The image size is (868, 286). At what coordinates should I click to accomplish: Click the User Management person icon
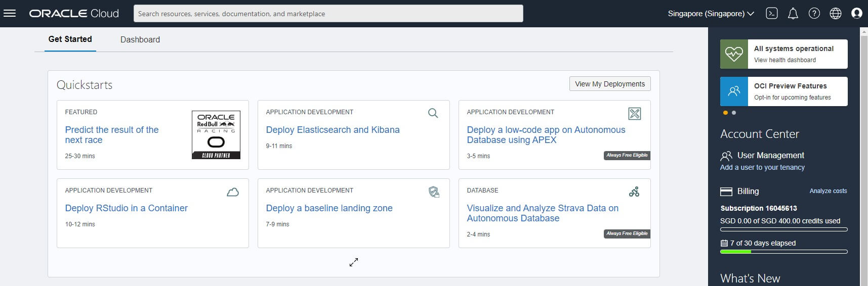click(x=726, y=156)
